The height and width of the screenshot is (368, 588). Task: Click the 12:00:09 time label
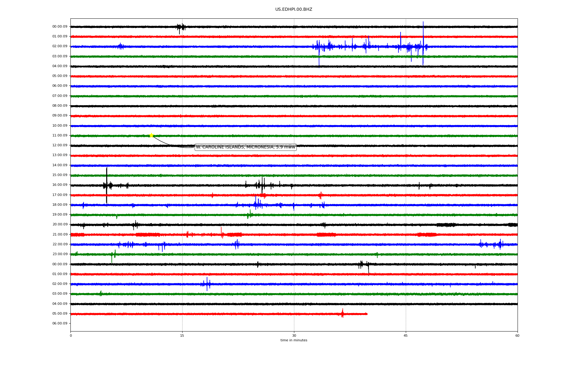point(60,145)
